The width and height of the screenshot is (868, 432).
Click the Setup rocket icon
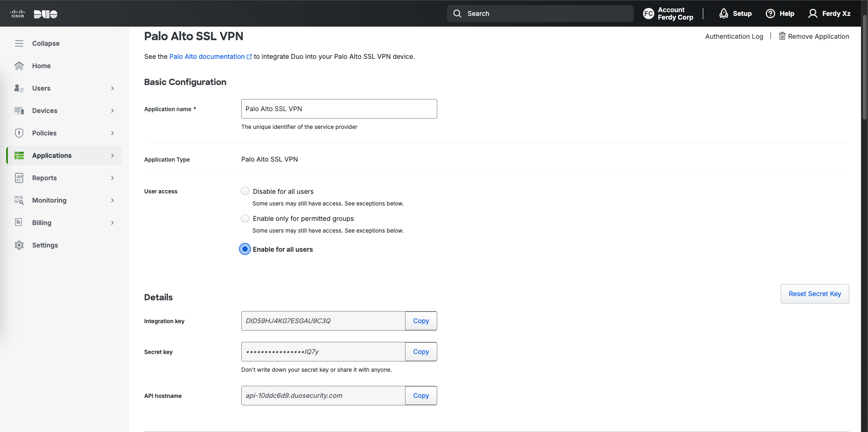724,14
